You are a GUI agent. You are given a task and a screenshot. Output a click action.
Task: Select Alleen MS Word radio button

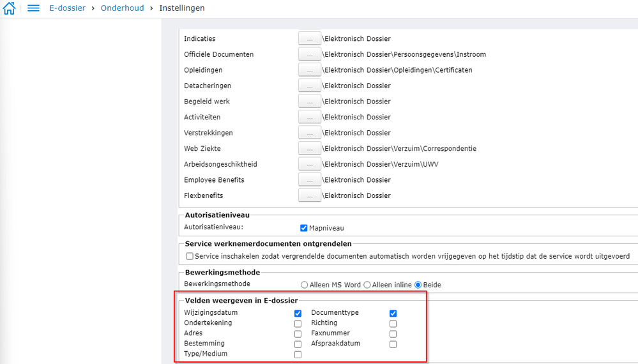coord(304,285)
